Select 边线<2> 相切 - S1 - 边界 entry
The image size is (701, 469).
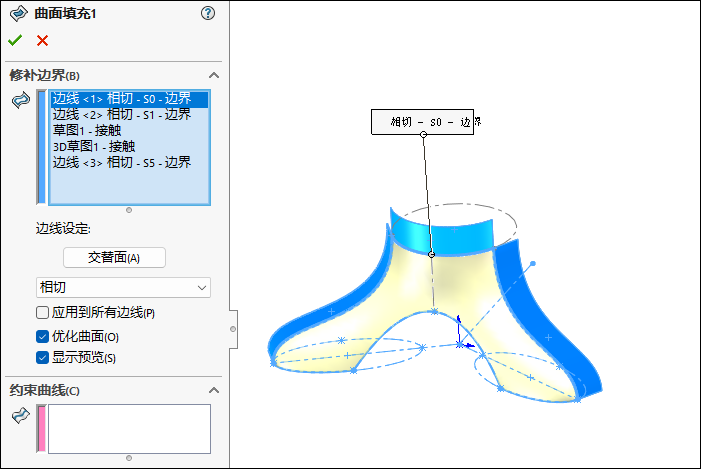(129, 115)
